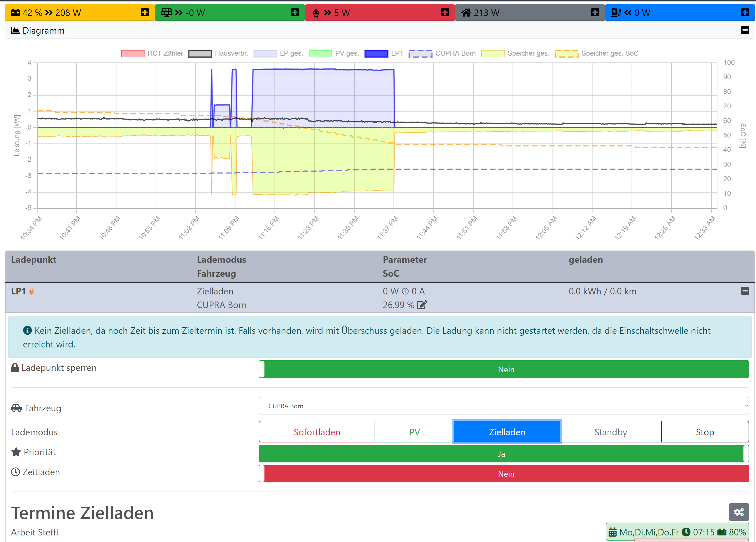The image size is (756, 542).
Task: Click the edit SoC pencil icon
Action: click(422, 305)
